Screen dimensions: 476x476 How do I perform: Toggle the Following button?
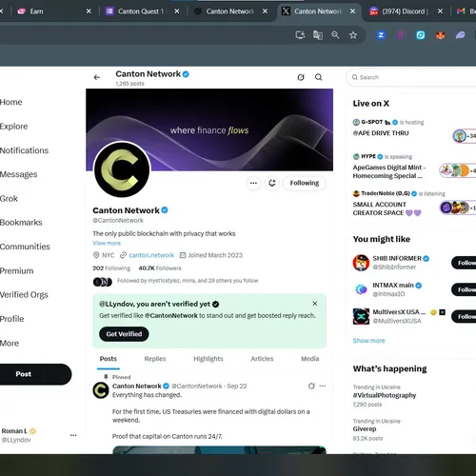pos(305,183)
